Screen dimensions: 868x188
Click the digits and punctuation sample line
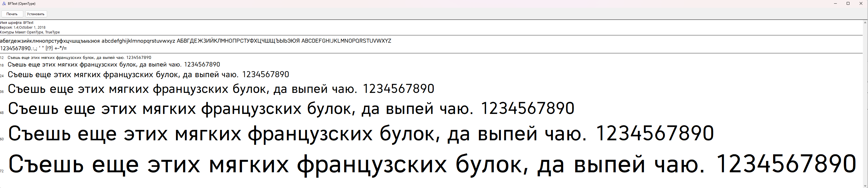pyautogui.click(x=34, y=48)
